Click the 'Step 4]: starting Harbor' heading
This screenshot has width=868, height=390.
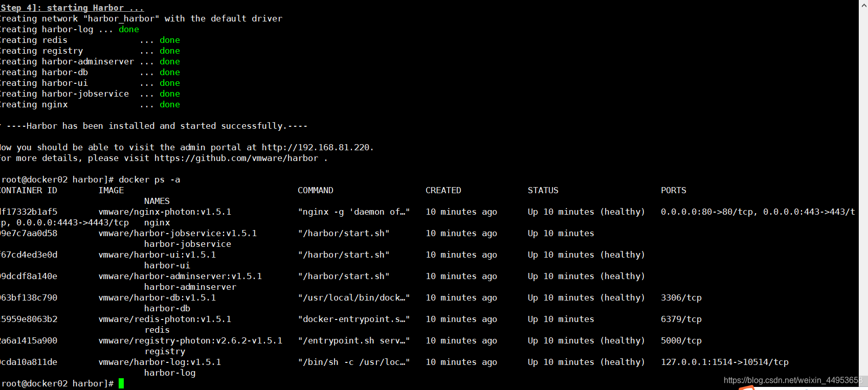point(72,8)
